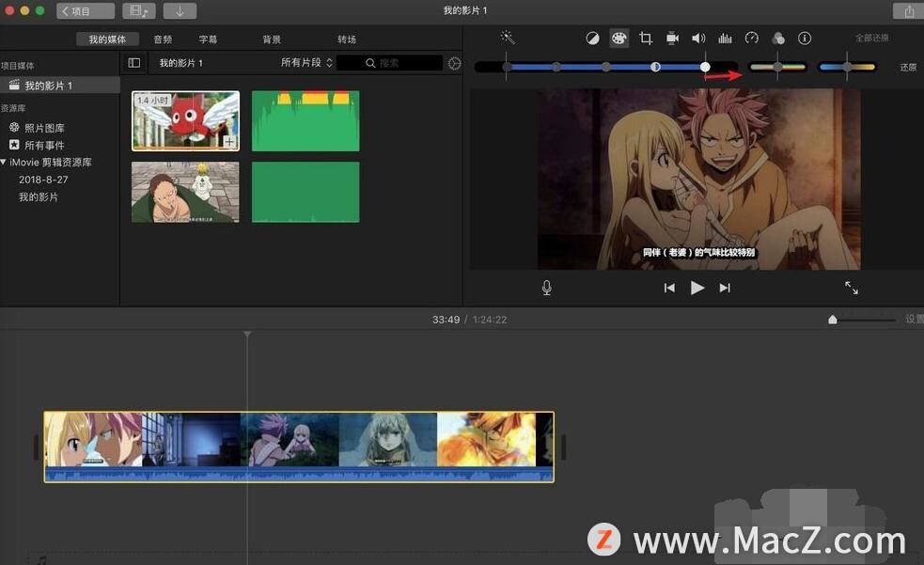Click the blue audio waveform of timeline clip
924x565 pixels.
point(299,474)
